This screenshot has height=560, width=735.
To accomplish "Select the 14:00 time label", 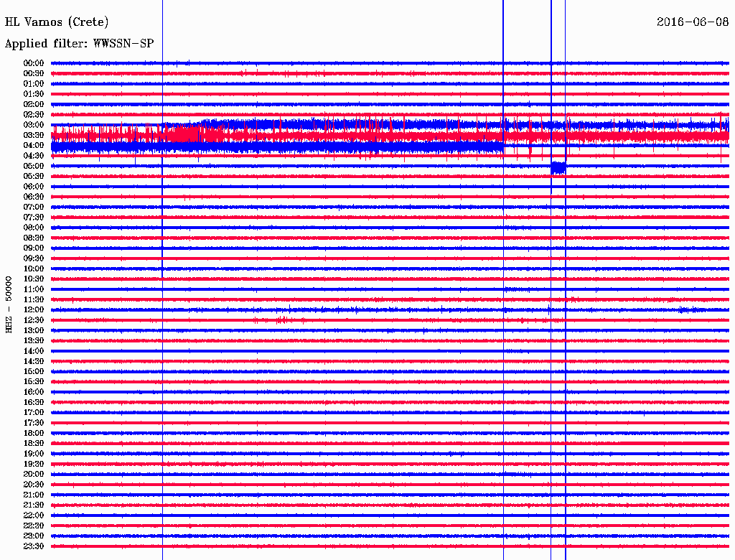I will pos(34,351).
